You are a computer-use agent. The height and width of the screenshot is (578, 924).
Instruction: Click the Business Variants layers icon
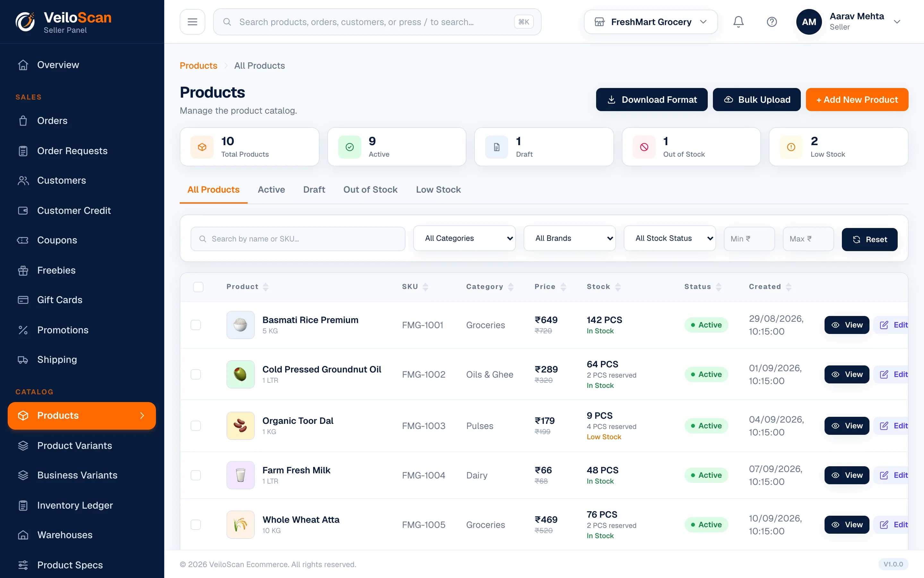(x=23, y=475)
